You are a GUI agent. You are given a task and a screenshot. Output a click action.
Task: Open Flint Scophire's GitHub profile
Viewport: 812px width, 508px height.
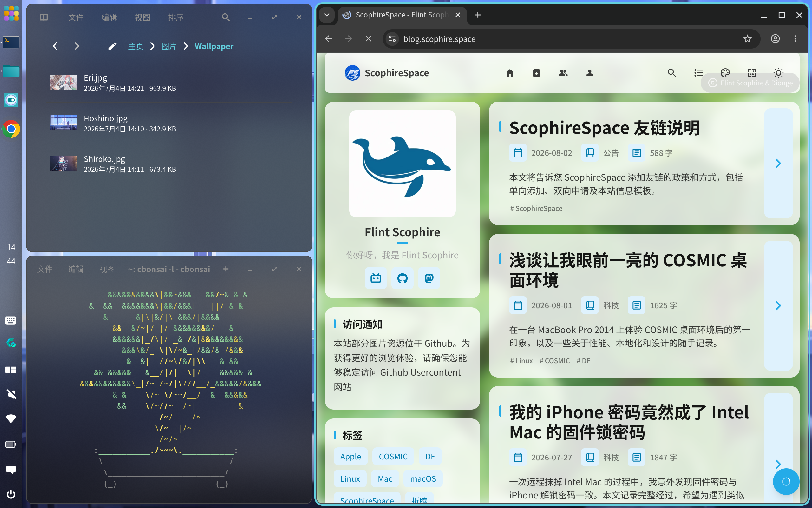point(402,278)
